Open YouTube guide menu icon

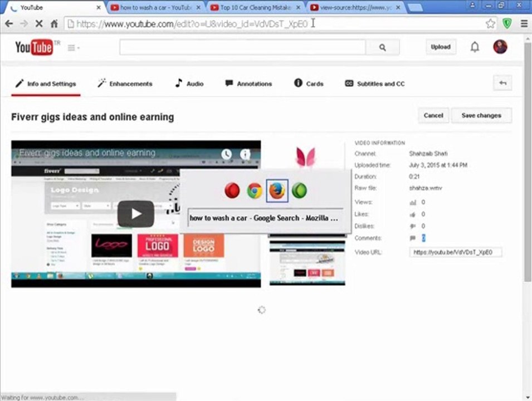[x=73, y=48]
